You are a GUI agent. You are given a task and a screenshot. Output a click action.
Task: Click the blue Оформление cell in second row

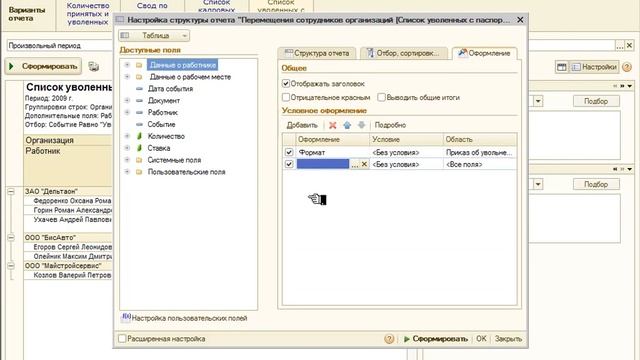pyautogui.click(x=323, y=164)
